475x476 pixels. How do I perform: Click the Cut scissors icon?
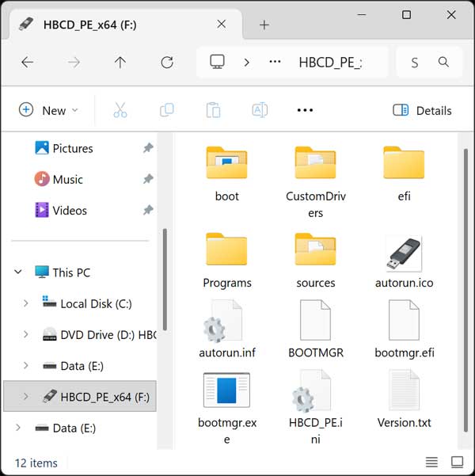(x=120, y=110)
